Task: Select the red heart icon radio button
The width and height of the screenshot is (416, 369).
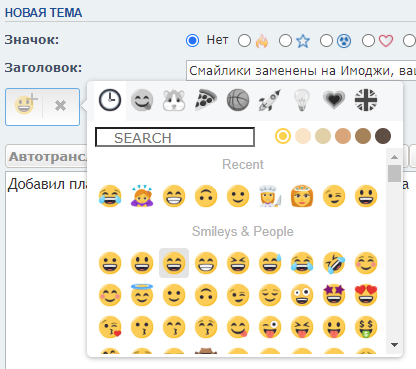Action: click(x=368, y=41)
